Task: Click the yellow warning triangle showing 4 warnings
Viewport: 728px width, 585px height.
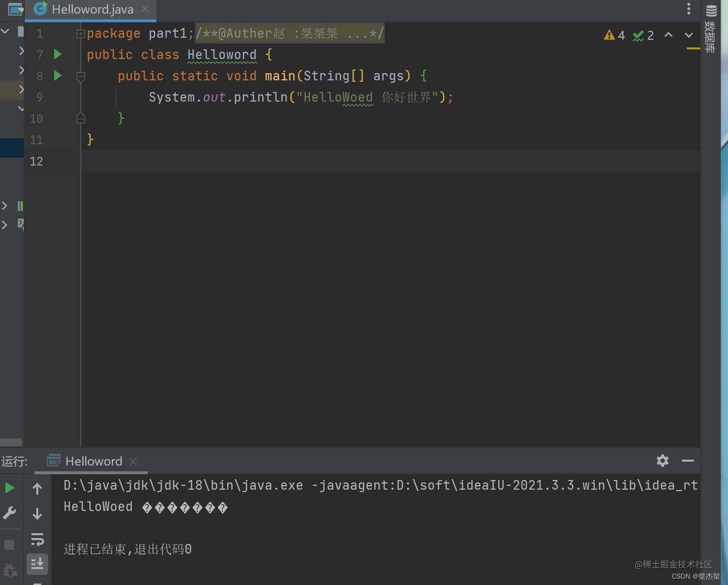Action: tap(609, 35)
